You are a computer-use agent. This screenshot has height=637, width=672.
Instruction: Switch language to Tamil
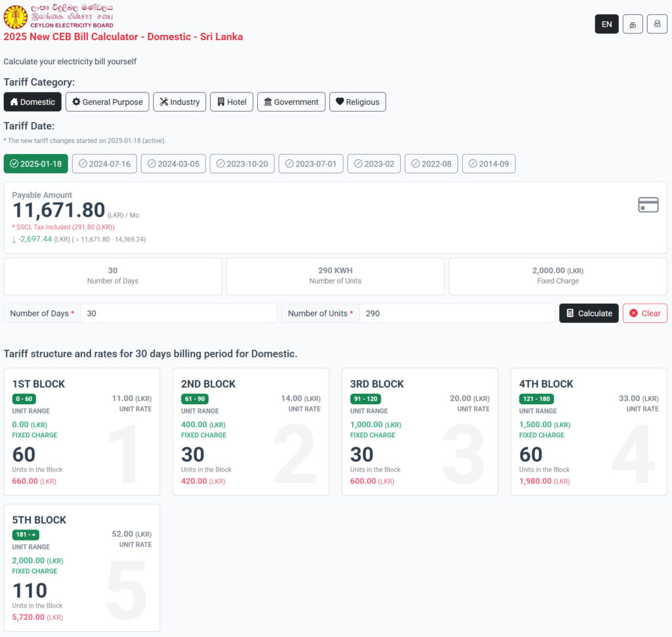[633, 24]
